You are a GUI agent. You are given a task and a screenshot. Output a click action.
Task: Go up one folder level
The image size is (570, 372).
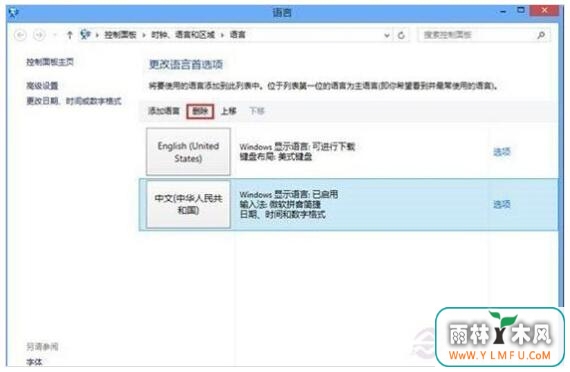(x=69, y=35)
